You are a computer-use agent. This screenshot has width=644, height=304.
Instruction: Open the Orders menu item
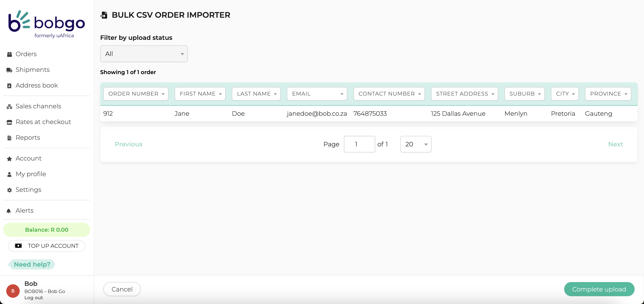(26, 54)
